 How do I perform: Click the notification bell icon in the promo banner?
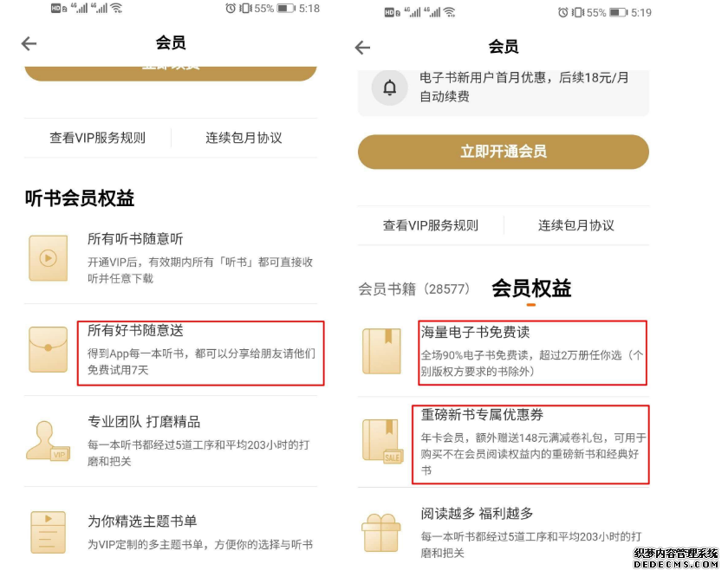coord(390,88)
